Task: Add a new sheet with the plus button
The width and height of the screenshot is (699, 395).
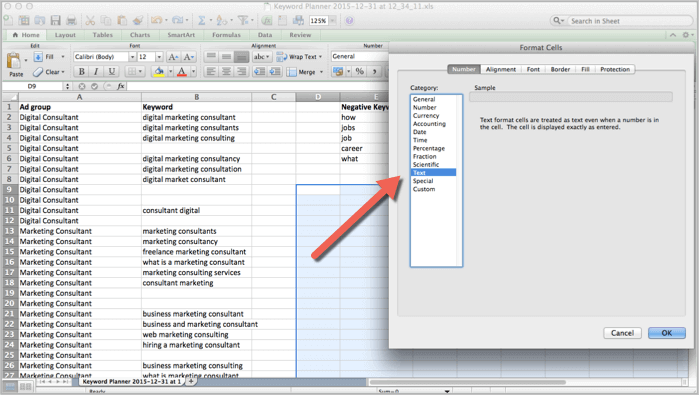Action: [191, 381]
